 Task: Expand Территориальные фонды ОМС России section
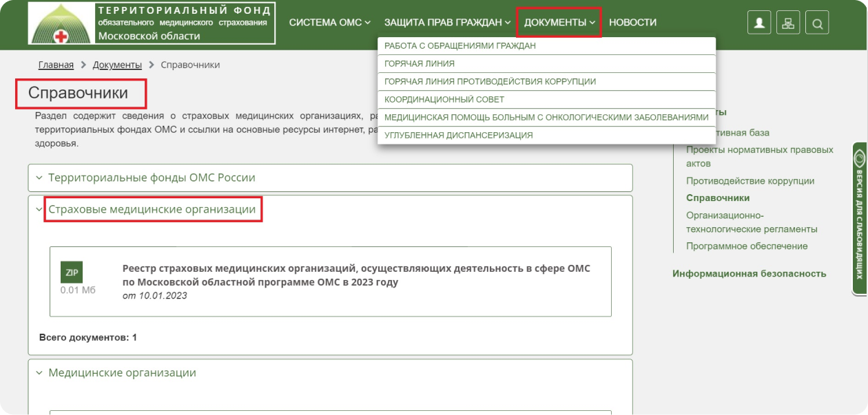click(152, 178)
